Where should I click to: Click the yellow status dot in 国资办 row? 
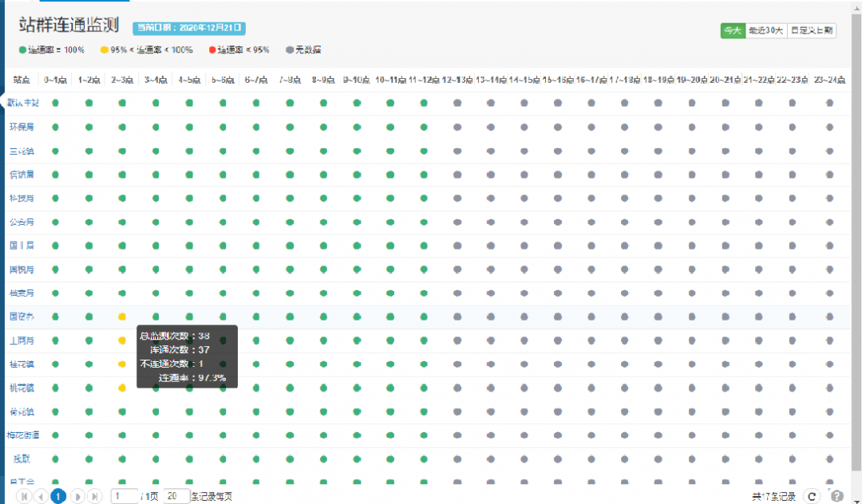point(122,317)
